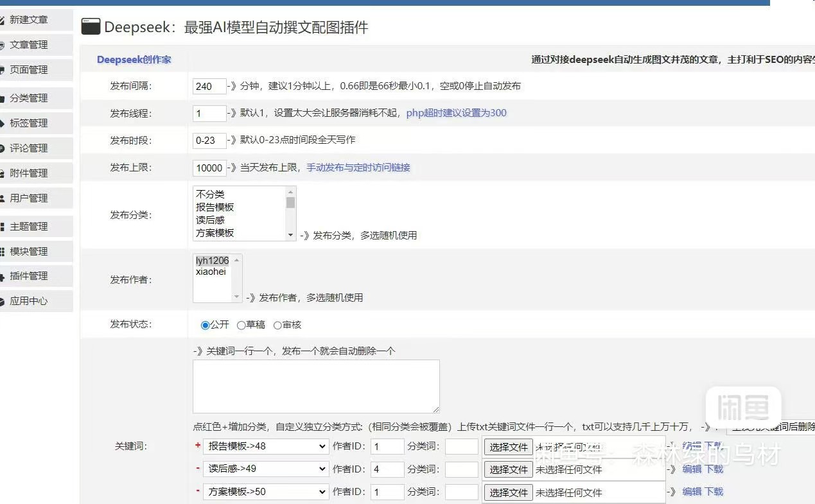Click 选择文件 for the 读后感->49 row
This screenshot has width=815, height=504.
(509, 469)
